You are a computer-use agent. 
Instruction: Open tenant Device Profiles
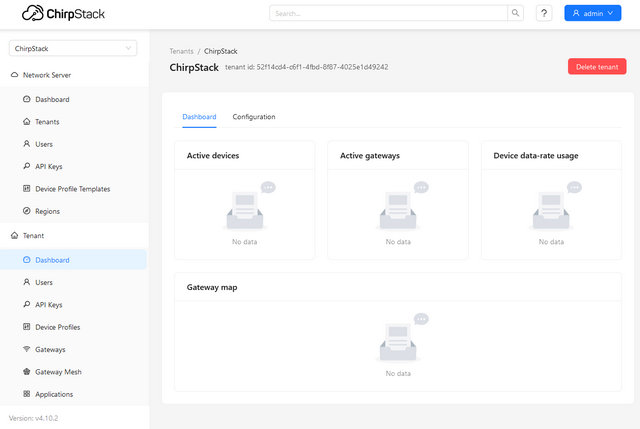57,327
